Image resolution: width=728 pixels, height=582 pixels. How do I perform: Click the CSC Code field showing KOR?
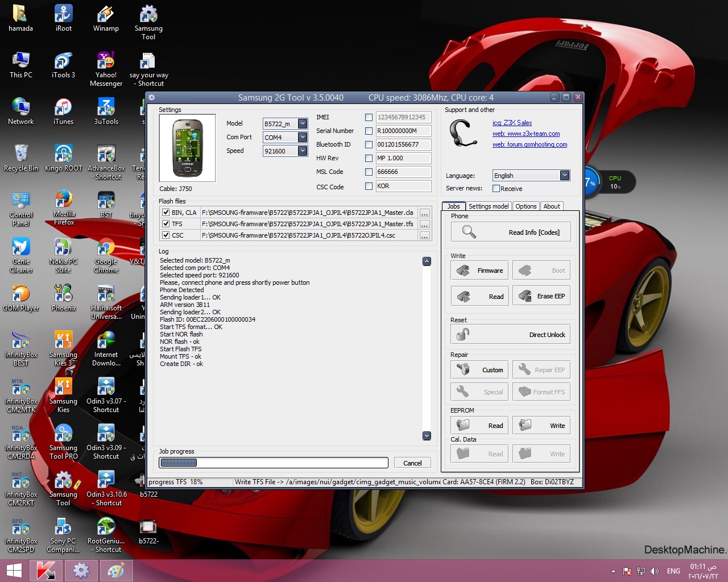(403, 186)
